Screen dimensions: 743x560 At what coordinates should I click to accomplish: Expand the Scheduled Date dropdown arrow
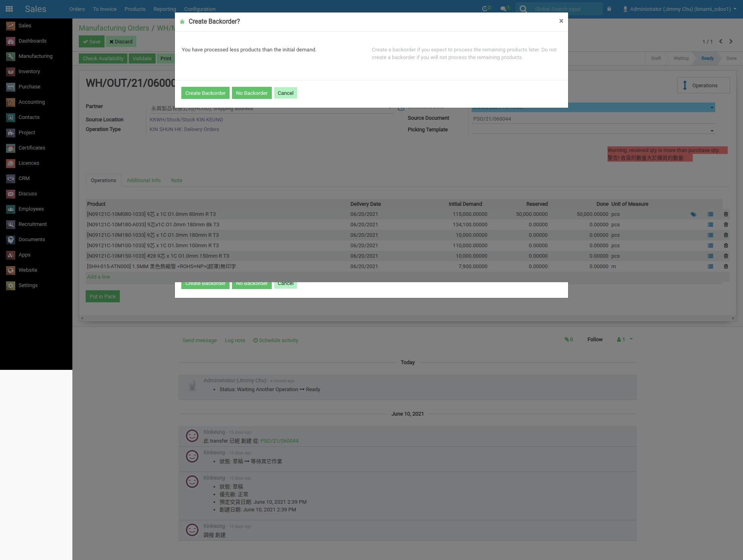[712, 107]
